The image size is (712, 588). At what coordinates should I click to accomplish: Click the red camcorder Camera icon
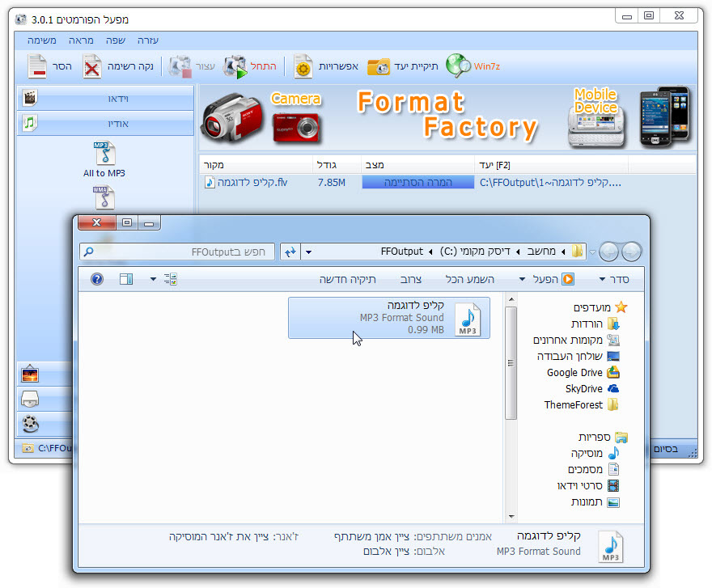(x=232, y=117)
